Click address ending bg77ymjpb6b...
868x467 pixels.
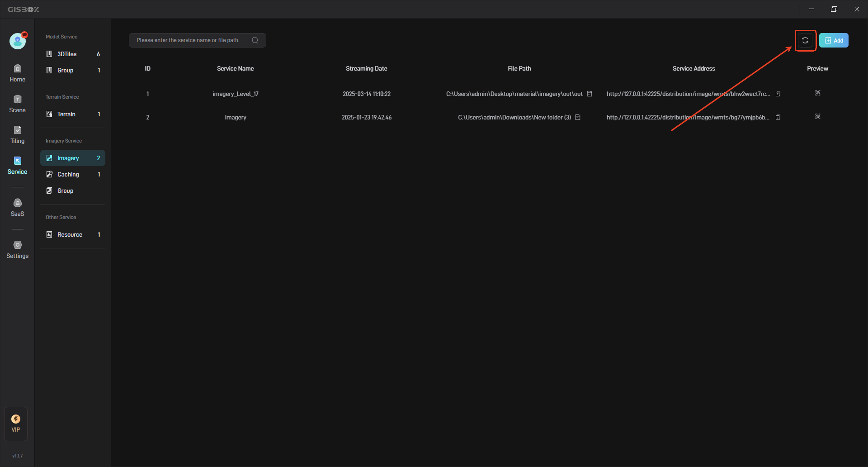tap(688, 117)
